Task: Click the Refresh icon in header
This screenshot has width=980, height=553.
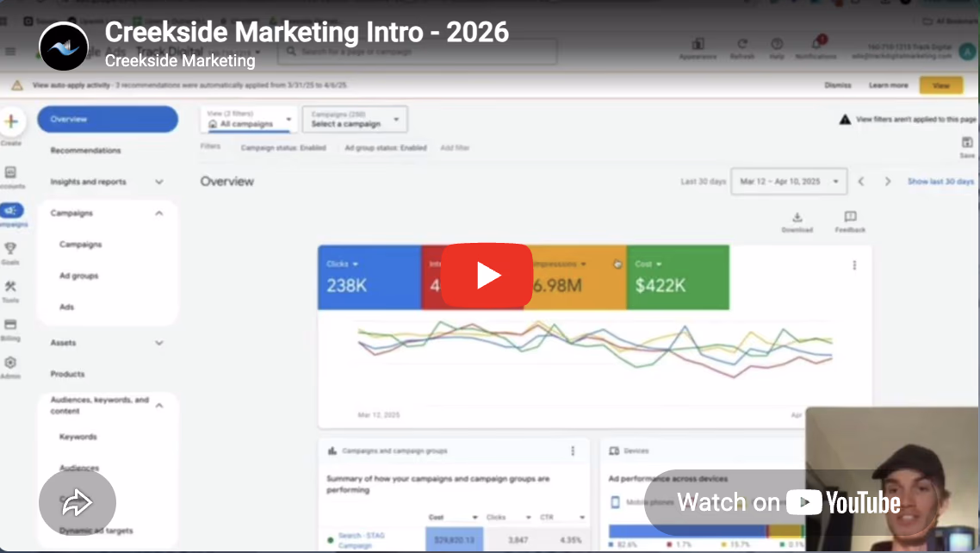Action: click(741, 45)
